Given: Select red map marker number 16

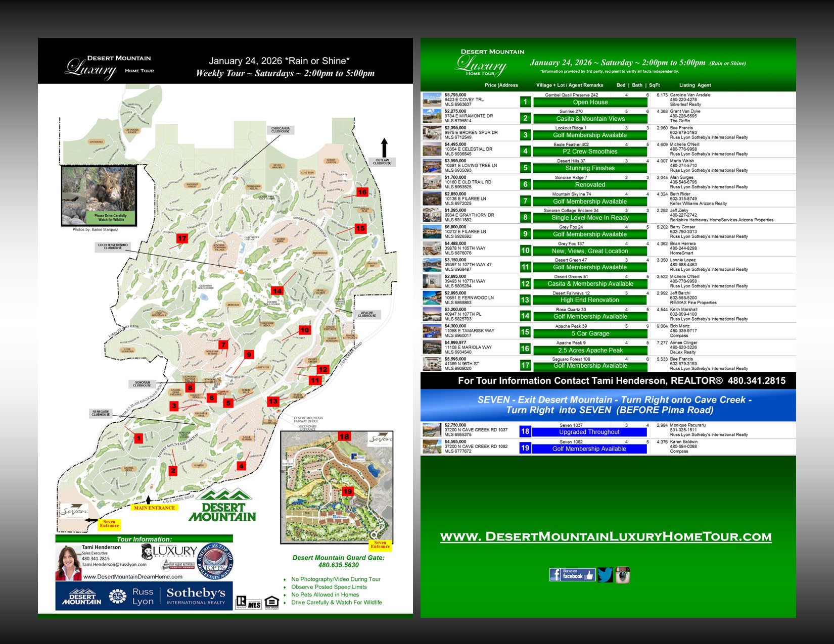Looking at the screenshot, I should point(362,192).
